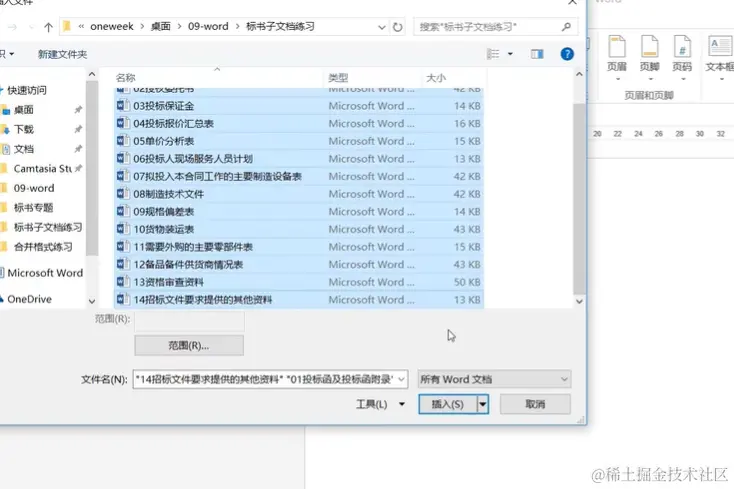Open 页码 page number menu in Word ribbon
The image size is (734, 489).
coord(682,58)
